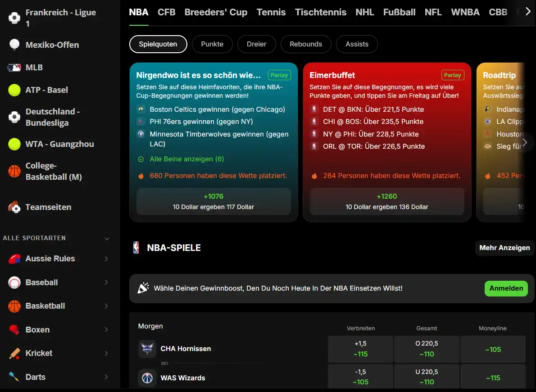This screenshot has width=536, height=392.
Task: Select Under 220,5 total at -110
Action: (x=427, y=377)
